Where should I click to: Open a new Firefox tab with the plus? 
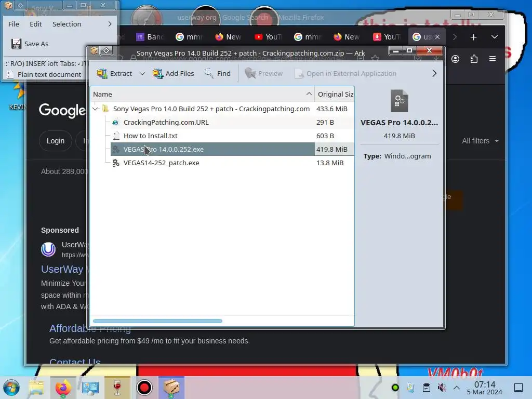(473, 37)
